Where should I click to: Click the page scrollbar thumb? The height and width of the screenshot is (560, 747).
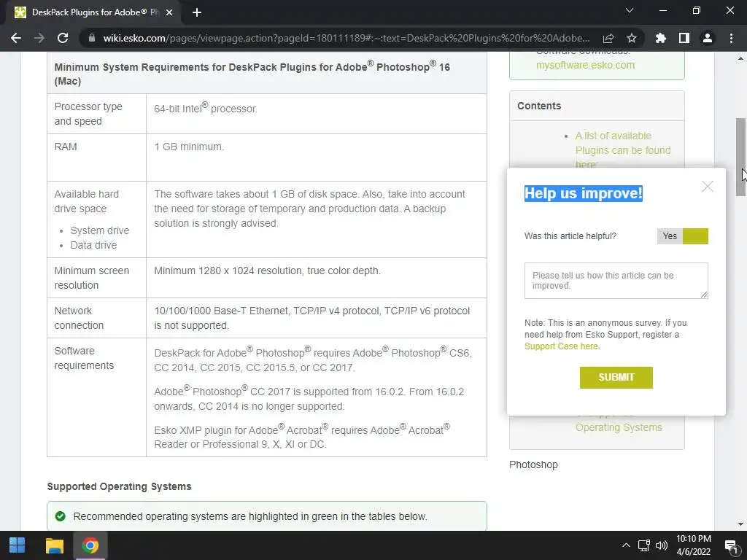740,157
